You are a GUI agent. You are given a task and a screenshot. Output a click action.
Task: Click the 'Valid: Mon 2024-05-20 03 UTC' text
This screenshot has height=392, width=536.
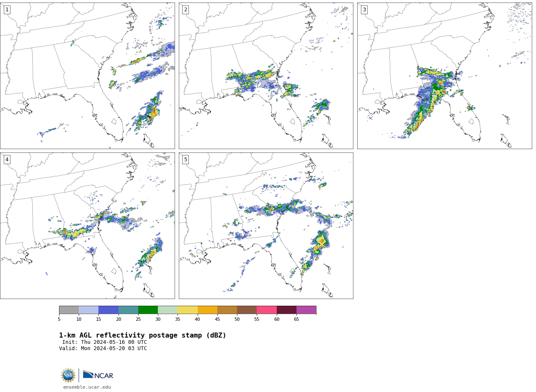pos(103,348)
